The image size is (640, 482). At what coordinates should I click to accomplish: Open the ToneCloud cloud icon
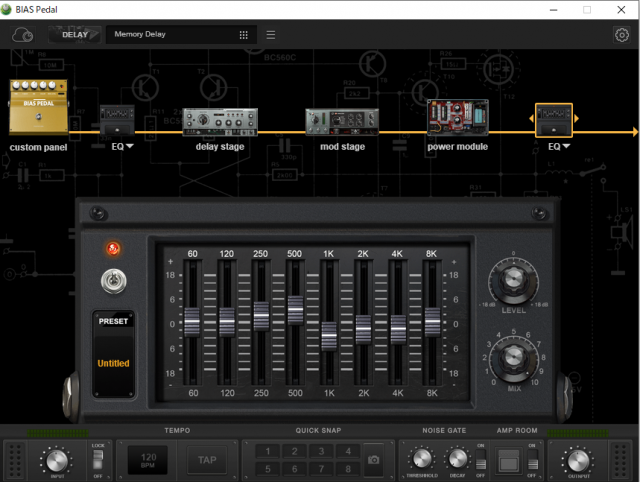[23, 35]
